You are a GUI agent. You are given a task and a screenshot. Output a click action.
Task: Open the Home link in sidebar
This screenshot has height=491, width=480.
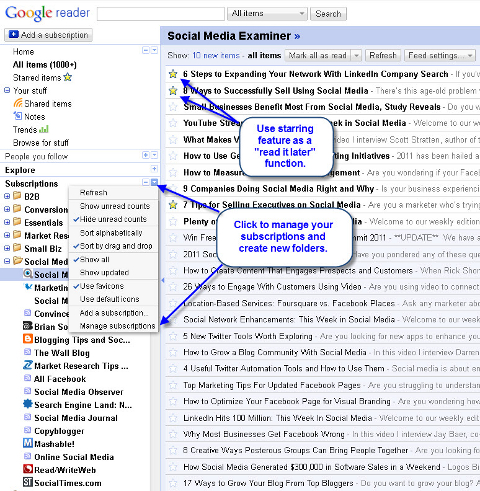[x=23, y=51]
